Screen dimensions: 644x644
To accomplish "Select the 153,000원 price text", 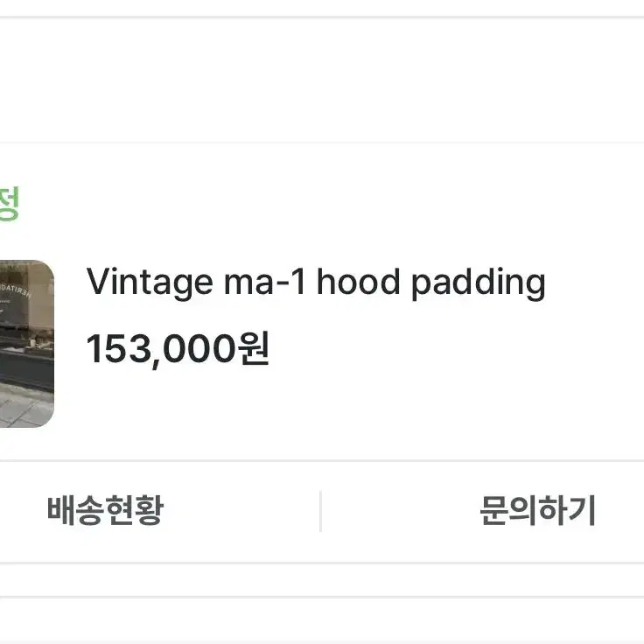I will click(x=178, y=349).
